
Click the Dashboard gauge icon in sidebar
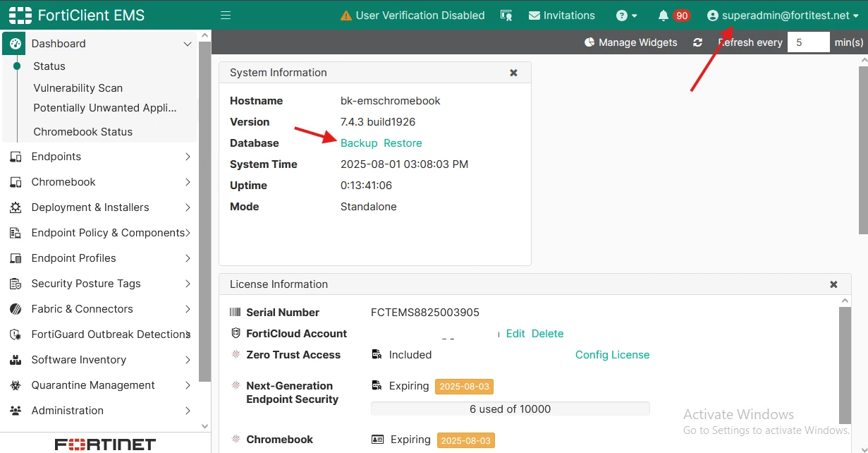click(x=15, y=44)
